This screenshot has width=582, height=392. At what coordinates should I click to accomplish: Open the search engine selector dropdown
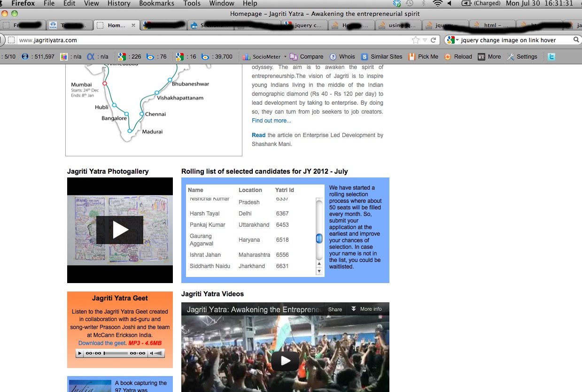tap(453, 40)
